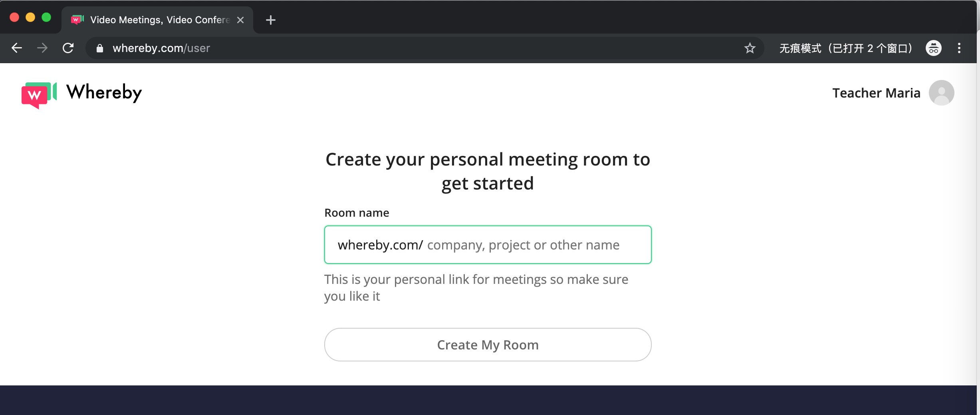Click the incognito mode window count label
980x415 pixels.
coord(846,48)
